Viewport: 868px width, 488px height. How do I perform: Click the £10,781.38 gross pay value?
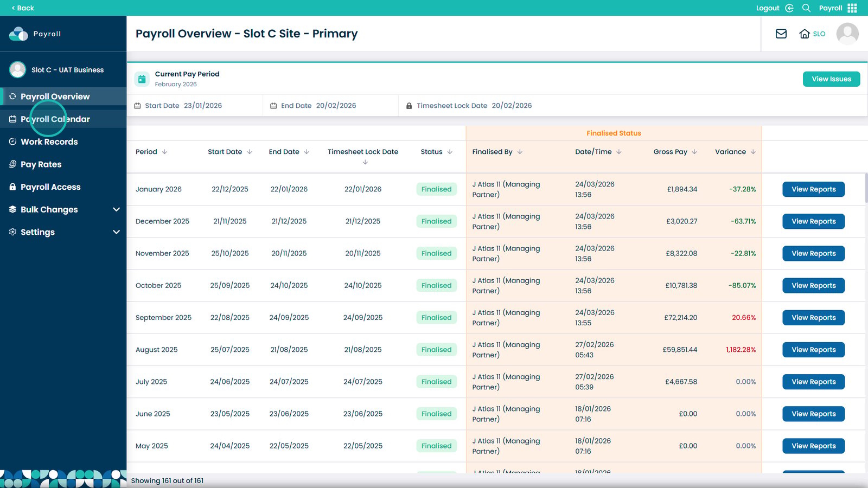pyautogui.click(x=681, y=285)
